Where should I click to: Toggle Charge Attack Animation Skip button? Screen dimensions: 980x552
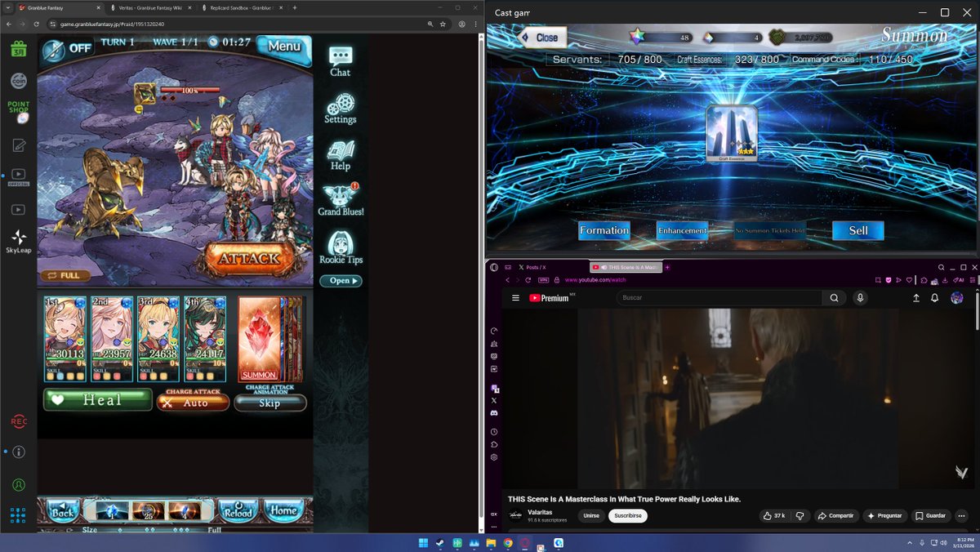pos(270,403)
